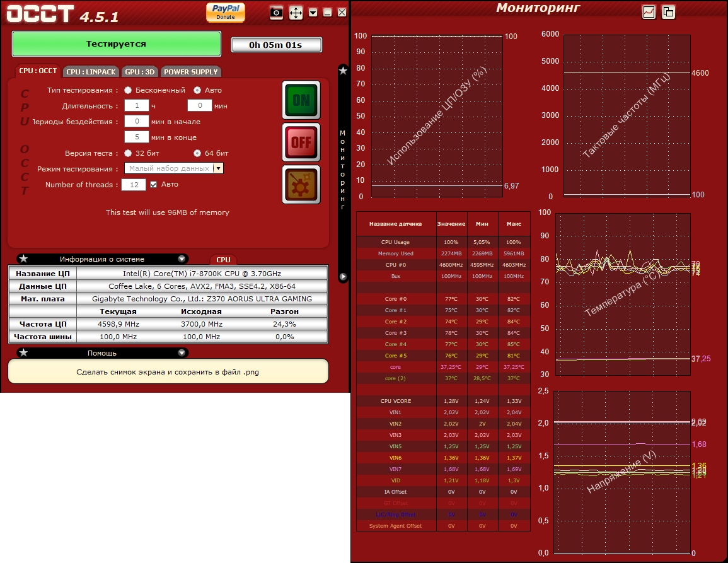Click the idle minutes at end field
728x563 pixels.
click(137, 137)
